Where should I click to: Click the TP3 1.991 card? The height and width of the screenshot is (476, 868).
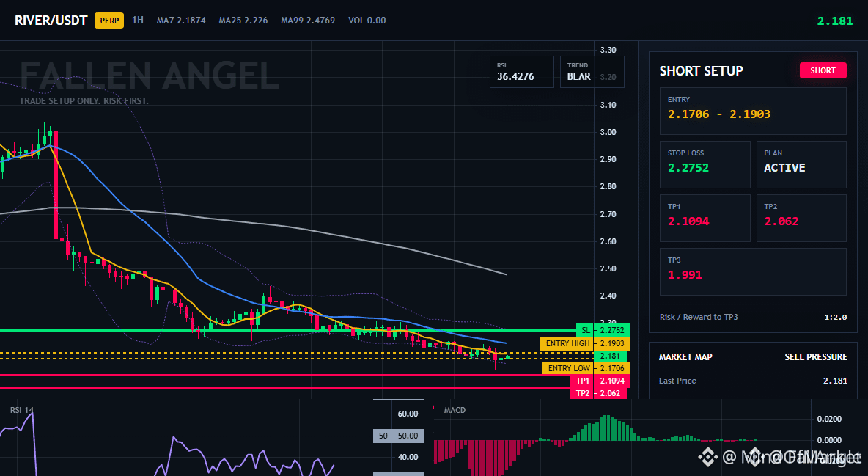[753, 271]
